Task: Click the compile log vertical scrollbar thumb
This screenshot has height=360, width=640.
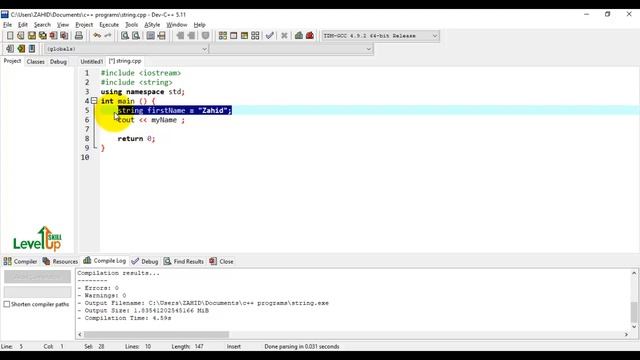Action: [633, 312]
